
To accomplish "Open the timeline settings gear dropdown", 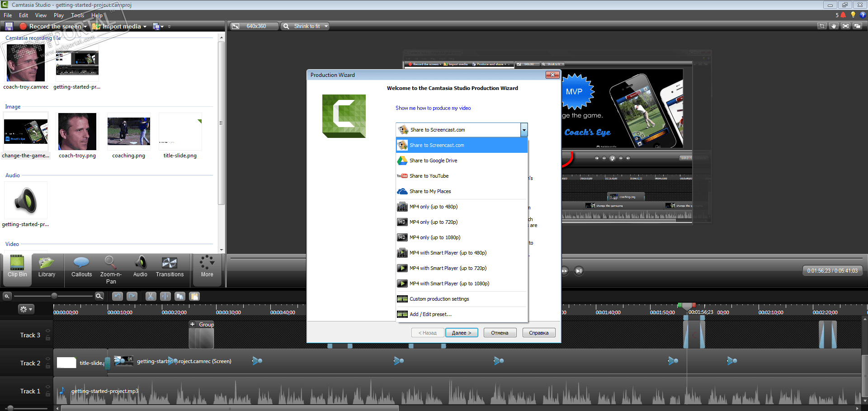I will pyautogui.click(x=25, y=309).
